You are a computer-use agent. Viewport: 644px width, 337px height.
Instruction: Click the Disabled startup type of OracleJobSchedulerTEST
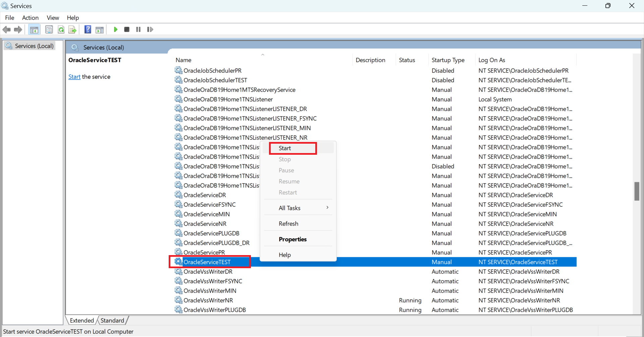[x=443, y=80]
